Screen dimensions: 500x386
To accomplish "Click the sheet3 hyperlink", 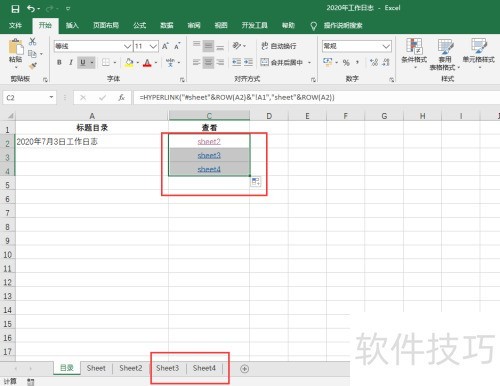I will point(209,156).
